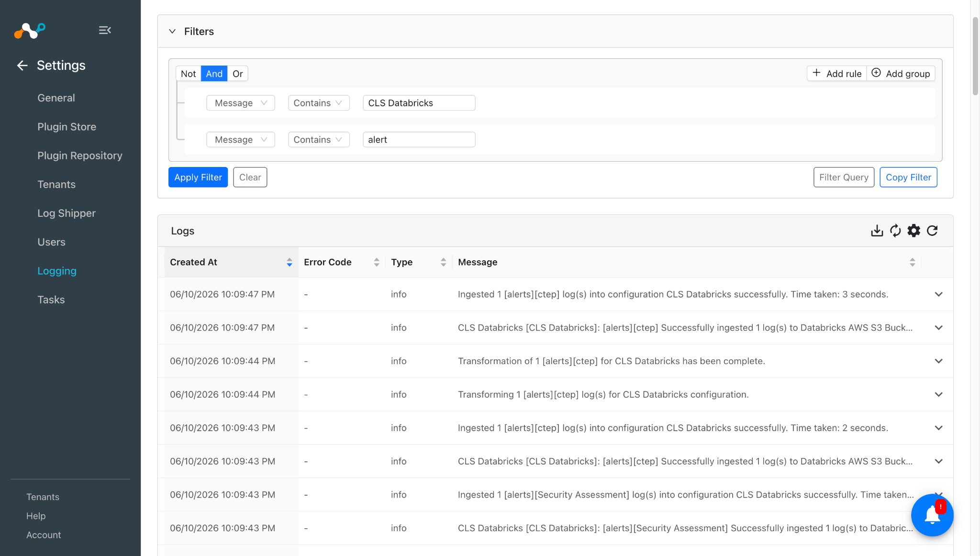
Task: Select the Or operator
Action: coord(237,74)
